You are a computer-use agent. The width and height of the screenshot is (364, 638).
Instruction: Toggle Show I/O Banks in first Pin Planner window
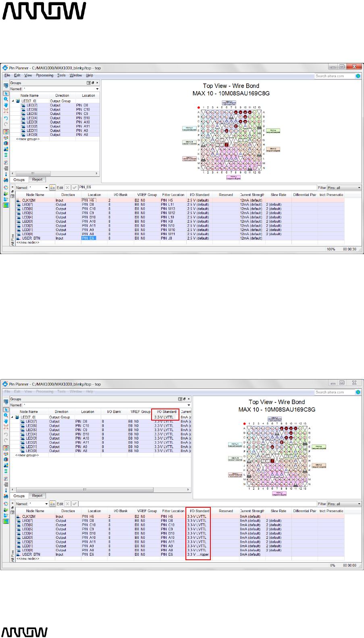pyautogui.click(x=6, y=131)
